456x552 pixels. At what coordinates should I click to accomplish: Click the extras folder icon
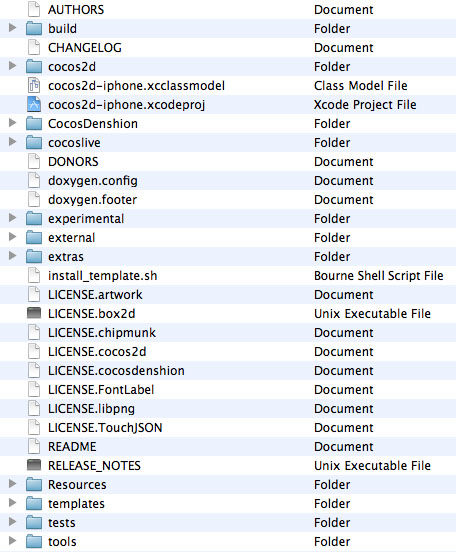coord(34,256)
